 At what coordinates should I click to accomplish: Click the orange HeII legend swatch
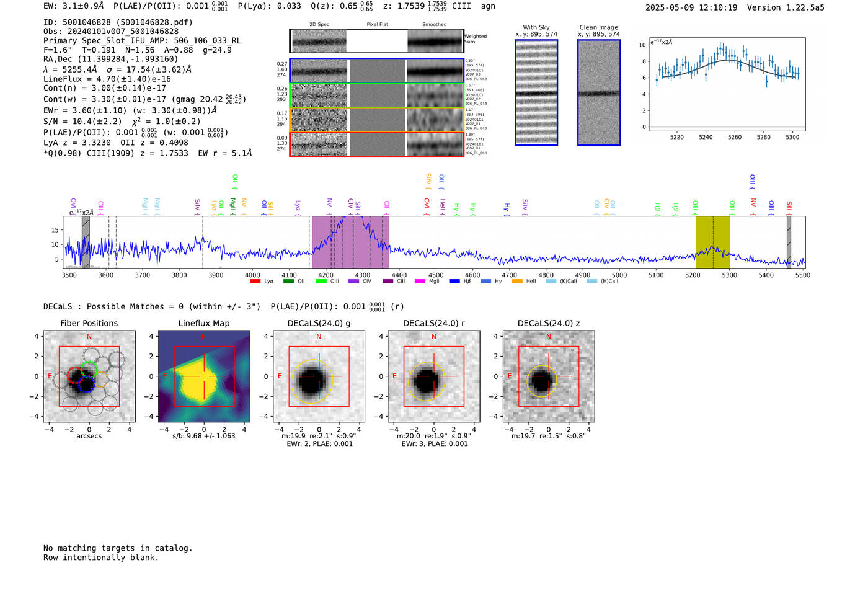tap(517, 282)
